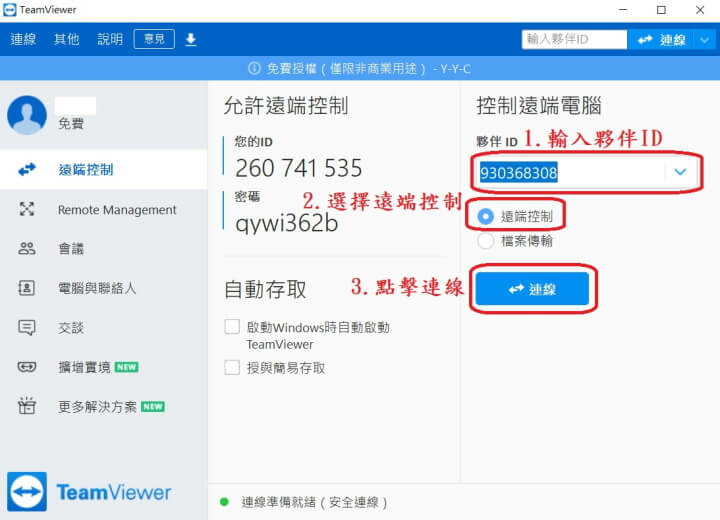This screenshot has width=720, height=520.
Task: Click the 會議 people icon
Action: [x=27, y=249]
